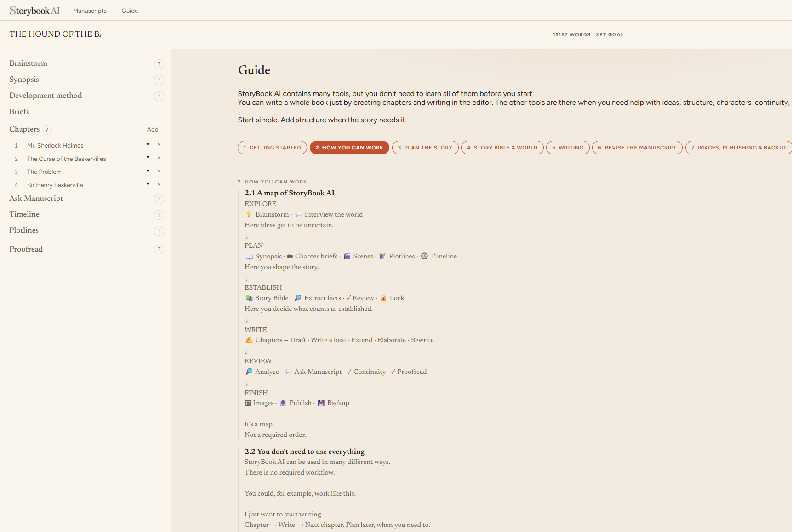The width and height of the screenshot is (792, 532).
Task: Click Set Goal word count link
Action: click(x=610, y=34)
